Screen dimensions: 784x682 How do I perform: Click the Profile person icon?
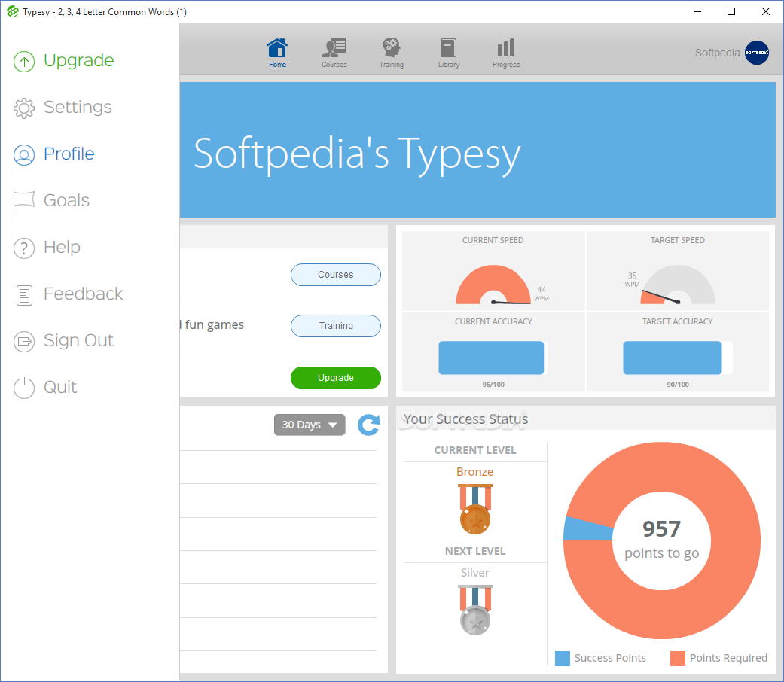[24, 154]
